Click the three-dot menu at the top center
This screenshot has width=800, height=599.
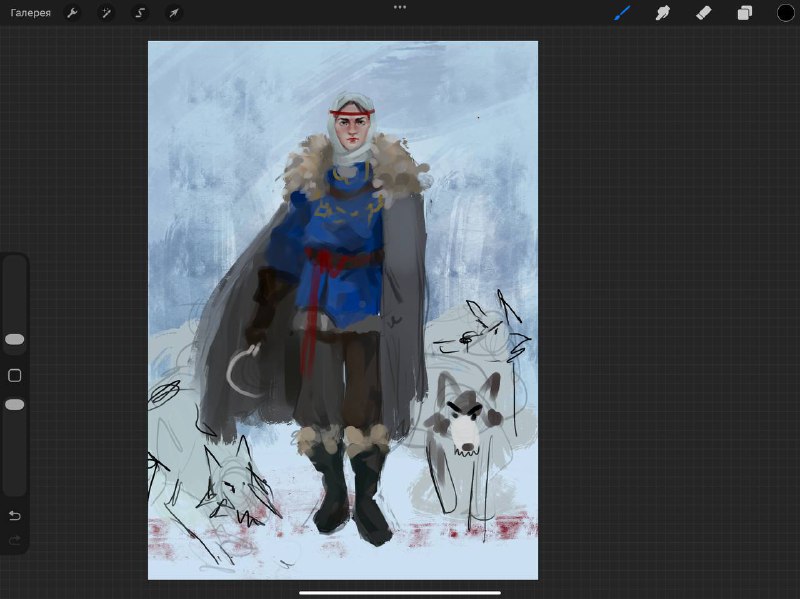(400, 7)
